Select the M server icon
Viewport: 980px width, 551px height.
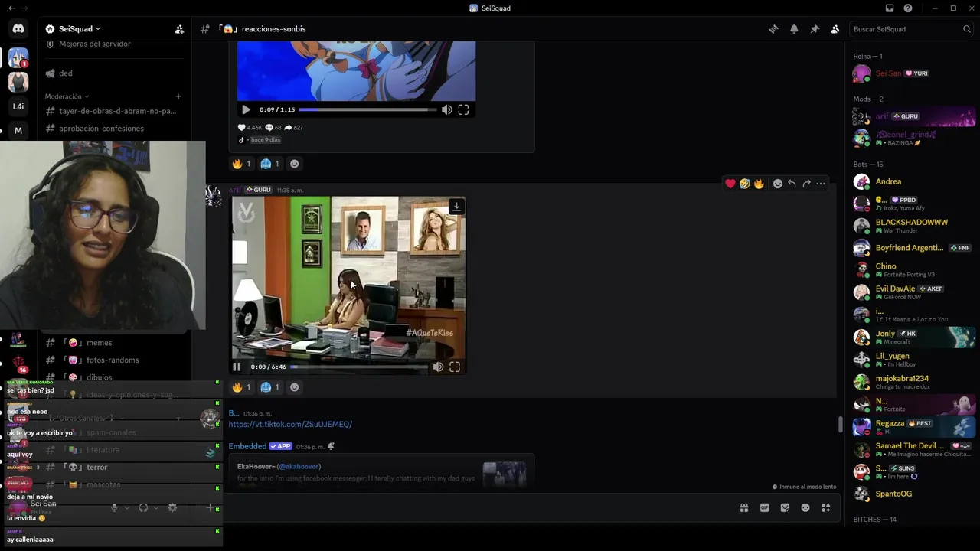(x=18, y=130)
